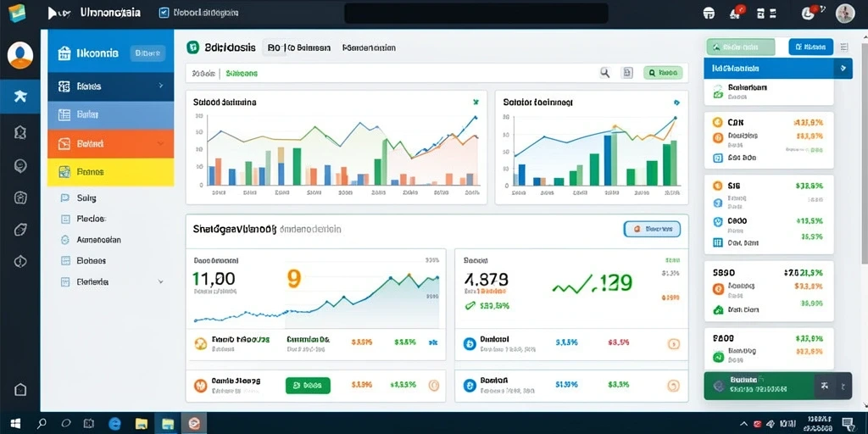Click the document icon beside the magnifier
The width and height of the screenshot is (868, 434).
pos(627,72)
